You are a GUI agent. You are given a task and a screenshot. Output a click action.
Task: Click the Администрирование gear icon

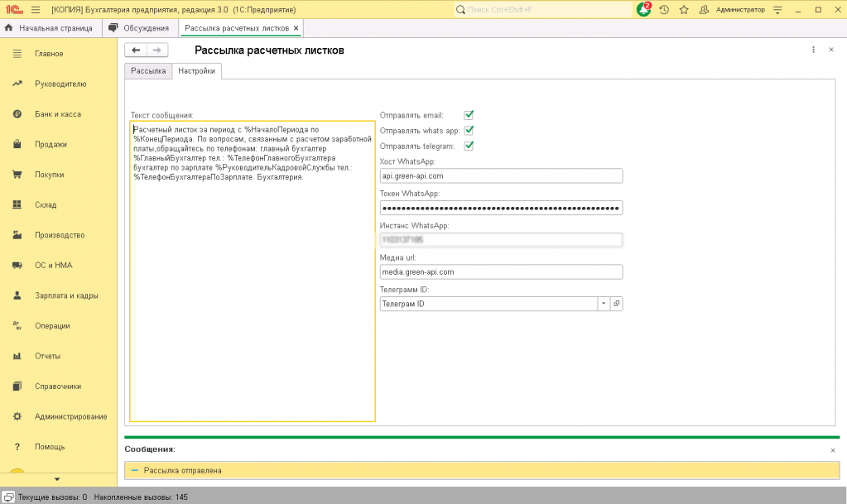click(17, 416)
